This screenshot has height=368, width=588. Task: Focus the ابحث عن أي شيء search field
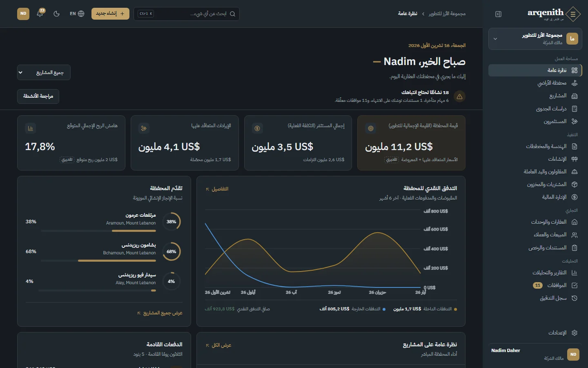pos(187,14)
